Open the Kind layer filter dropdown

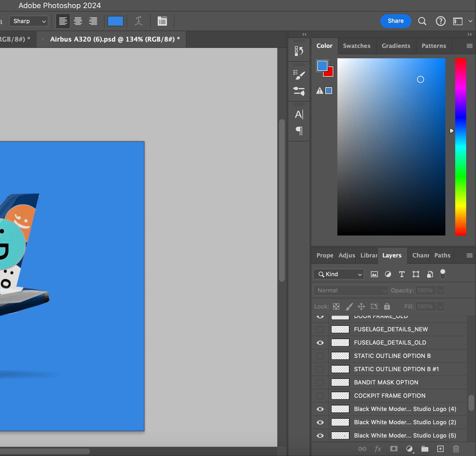[x=339, y=274]
